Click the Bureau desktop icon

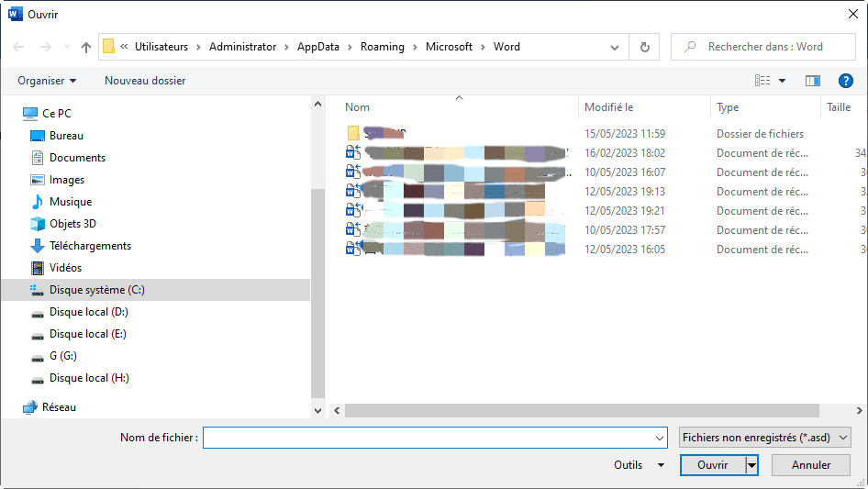tap(37, 136)
